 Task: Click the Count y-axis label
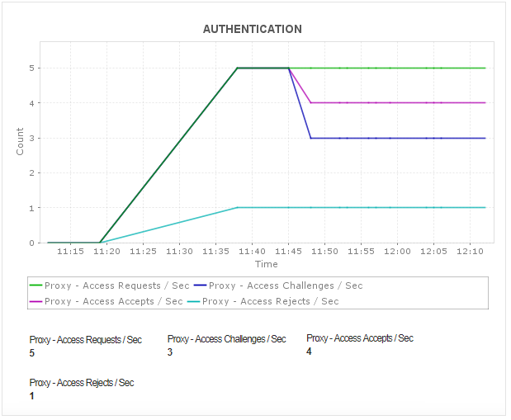21,142
